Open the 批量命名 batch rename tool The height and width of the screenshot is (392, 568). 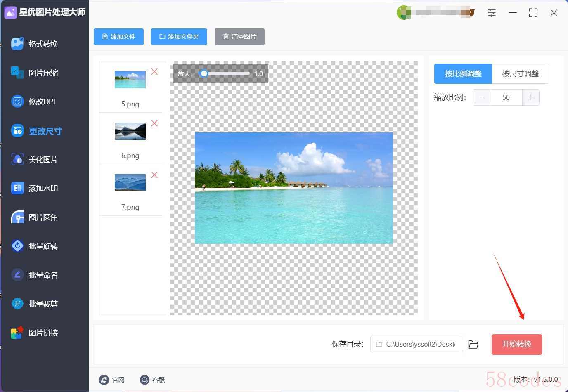tap(35, 275)
